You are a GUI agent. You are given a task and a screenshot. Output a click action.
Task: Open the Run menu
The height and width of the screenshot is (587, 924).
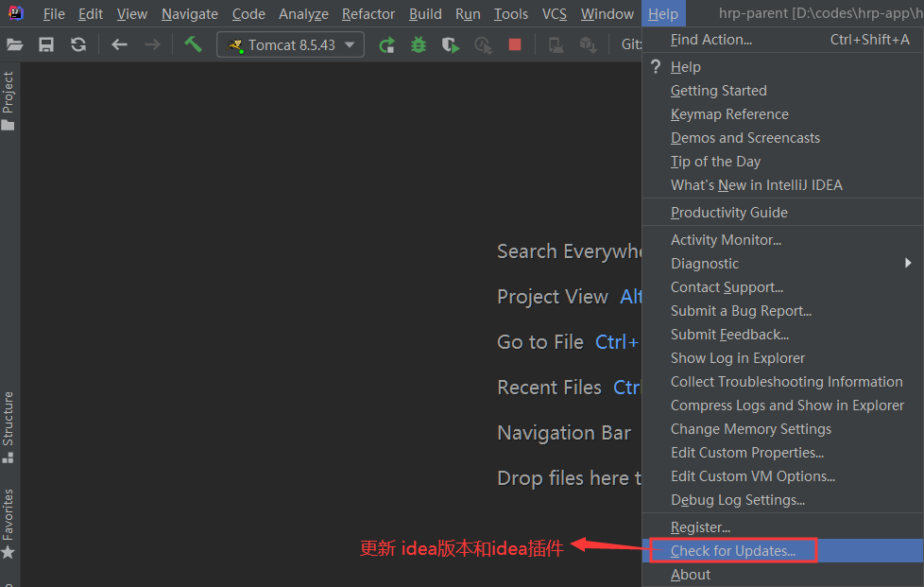point(468,13)
